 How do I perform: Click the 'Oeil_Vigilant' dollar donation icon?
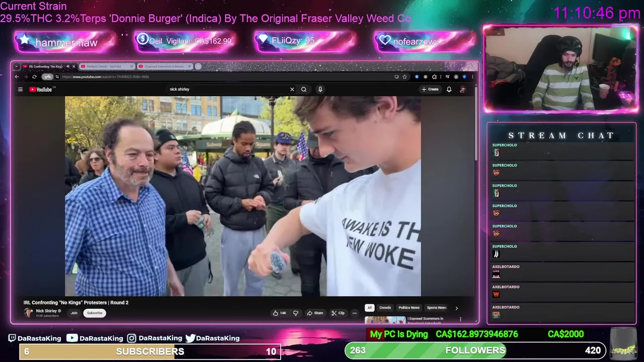[142, 39]
